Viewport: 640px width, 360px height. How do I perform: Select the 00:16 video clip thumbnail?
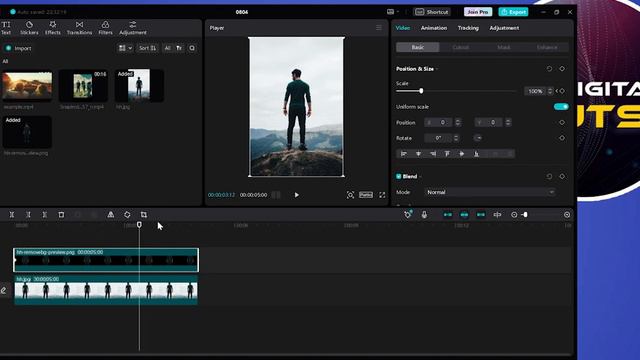click(x=83, y=86)
